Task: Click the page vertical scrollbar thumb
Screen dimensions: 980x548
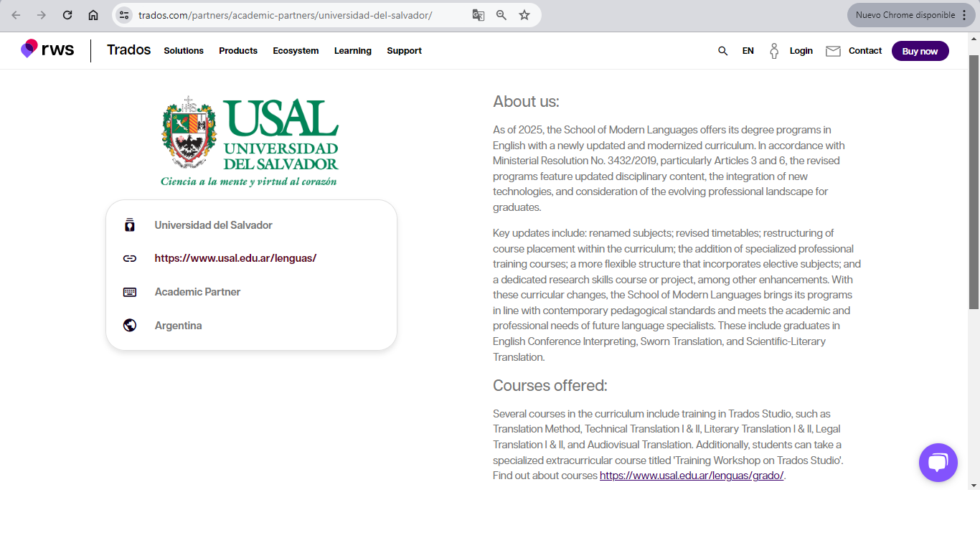Action: pos(974,182)
